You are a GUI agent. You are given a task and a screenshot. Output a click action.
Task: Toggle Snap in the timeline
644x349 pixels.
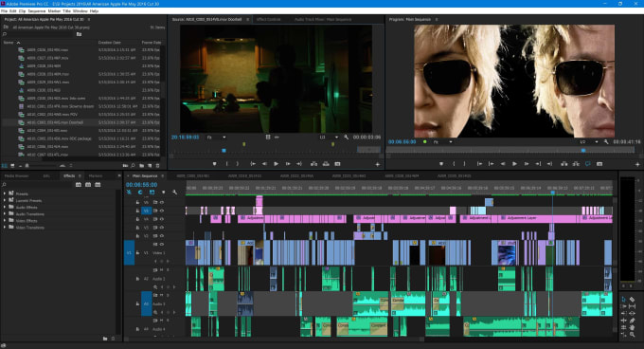pos(140,192)
